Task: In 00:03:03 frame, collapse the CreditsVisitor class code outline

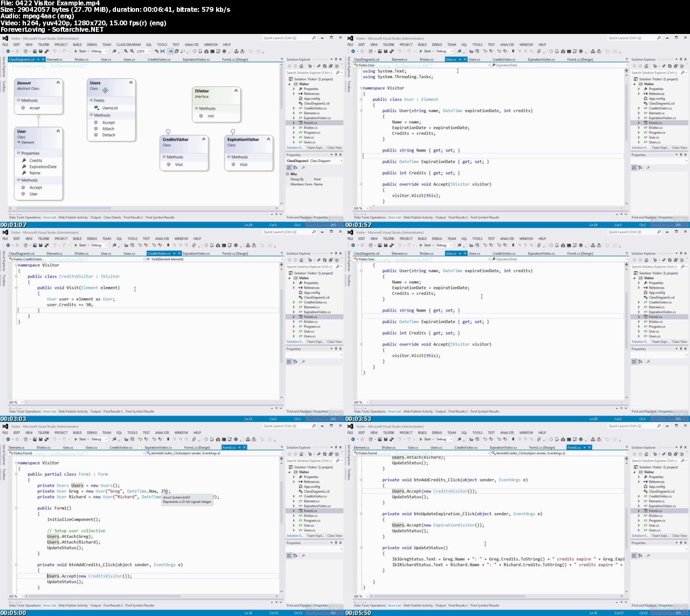Action: [x=16, y=276]
